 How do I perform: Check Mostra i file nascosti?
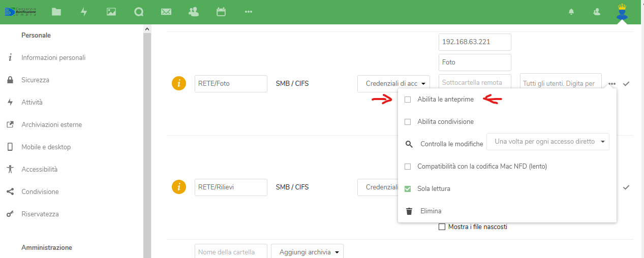pos(442,227)
